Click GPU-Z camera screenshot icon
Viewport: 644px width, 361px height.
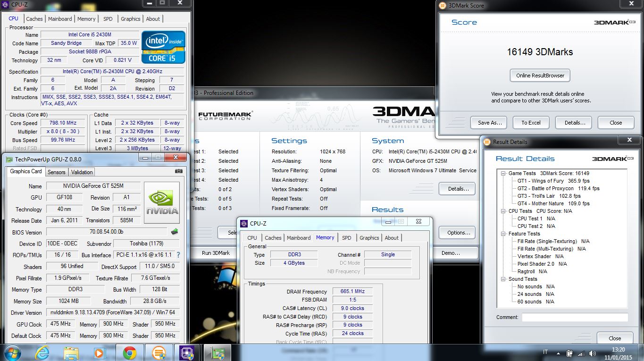pyautogui.click(x=178, y=171)
